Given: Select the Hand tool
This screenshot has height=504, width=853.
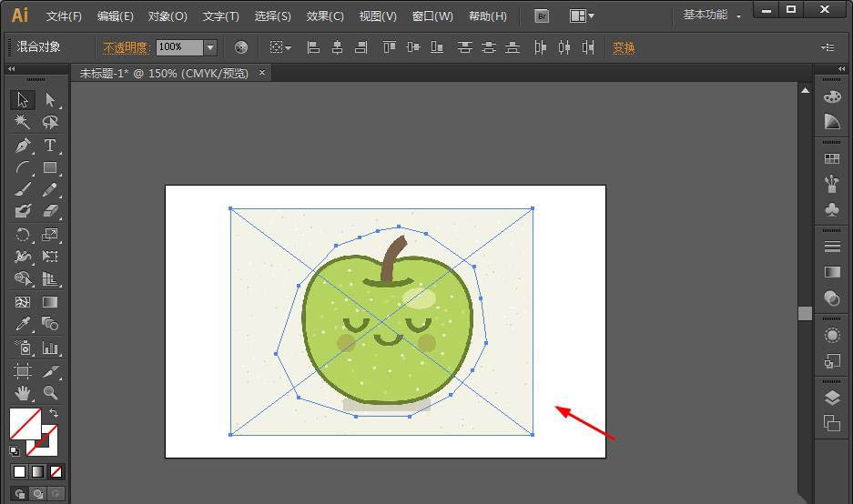Looking at the screenshot, I should pos(23,392).
